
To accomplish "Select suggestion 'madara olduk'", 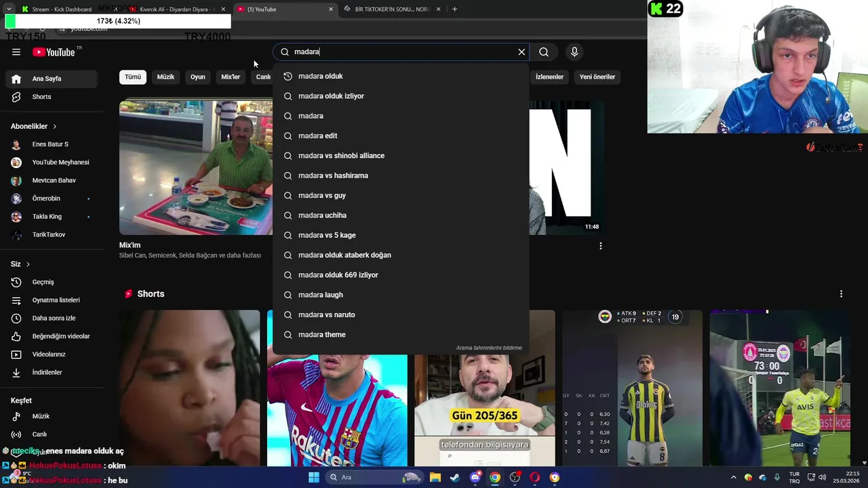I will pyautogui.click(x=401, y=76).
